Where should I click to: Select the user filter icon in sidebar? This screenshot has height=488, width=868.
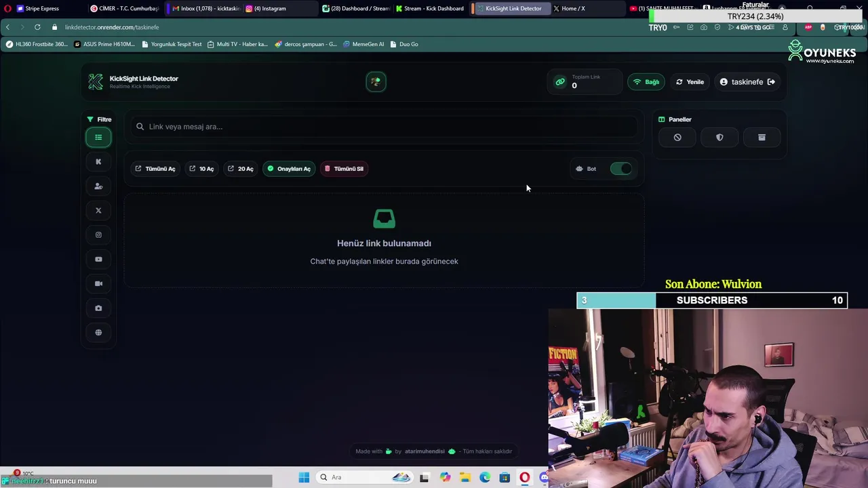pos(98,186)
